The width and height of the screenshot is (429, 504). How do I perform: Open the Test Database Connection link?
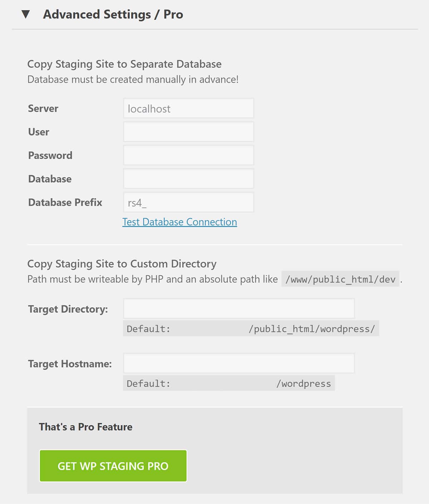179,222
